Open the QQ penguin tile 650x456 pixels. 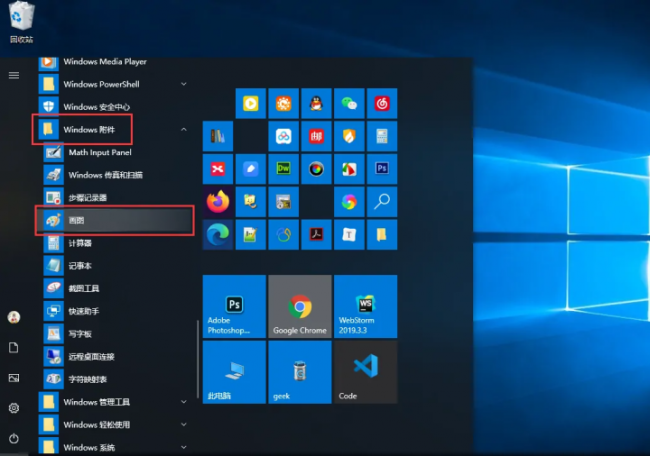(316, 103)
